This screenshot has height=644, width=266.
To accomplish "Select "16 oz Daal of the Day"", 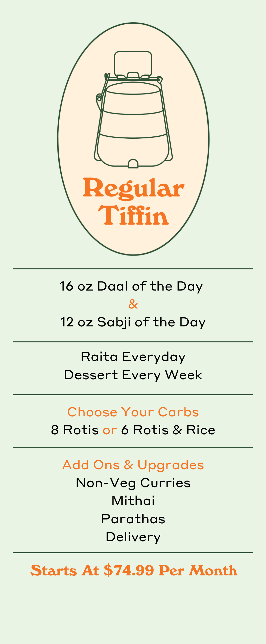I will pos(131,287).
